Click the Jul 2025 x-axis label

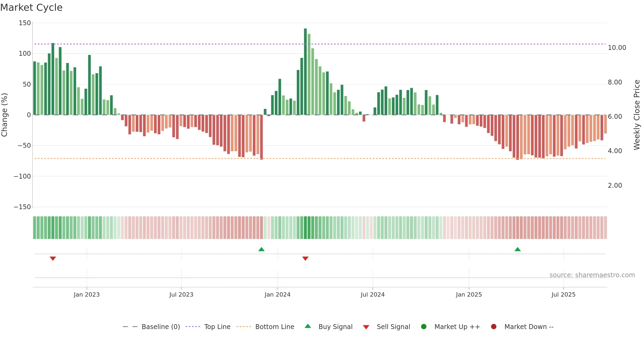[x=563, y=295]
